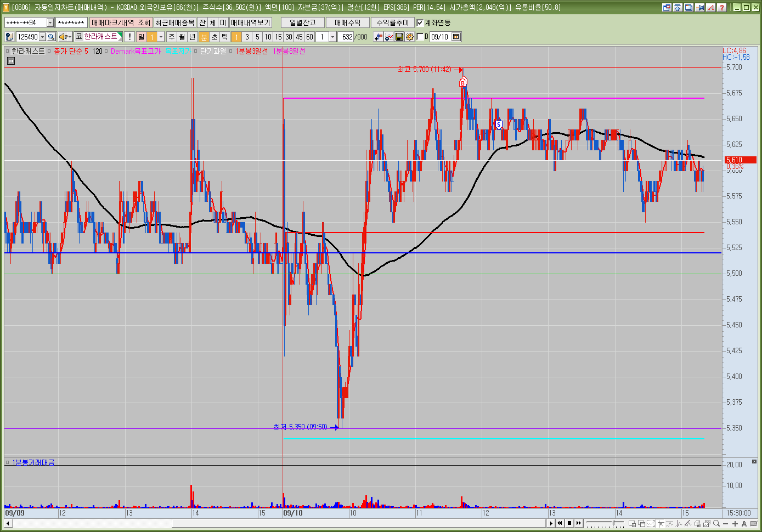Image resolution: width=762 pixels, height=532 pixels.
Task: Open the calendar date picker icon
Action: [456, 37]
